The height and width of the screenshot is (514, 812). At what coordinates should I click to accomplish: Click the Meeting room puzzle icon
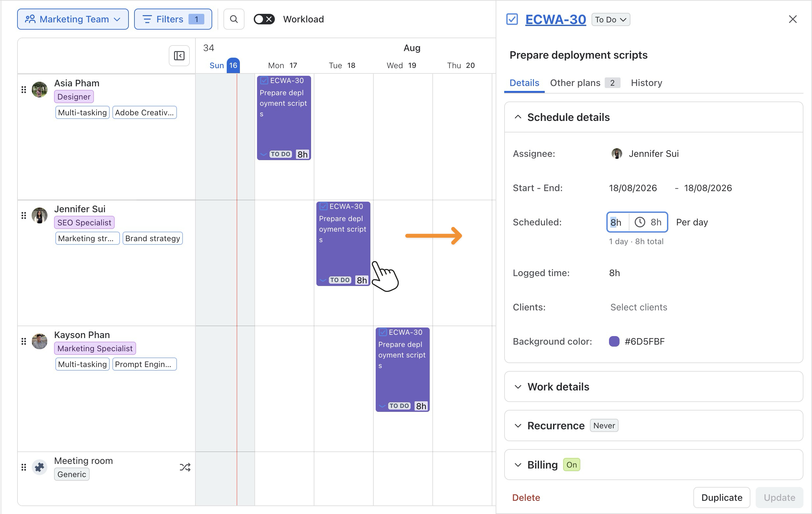pyautogui.click(x=40, y=467)
